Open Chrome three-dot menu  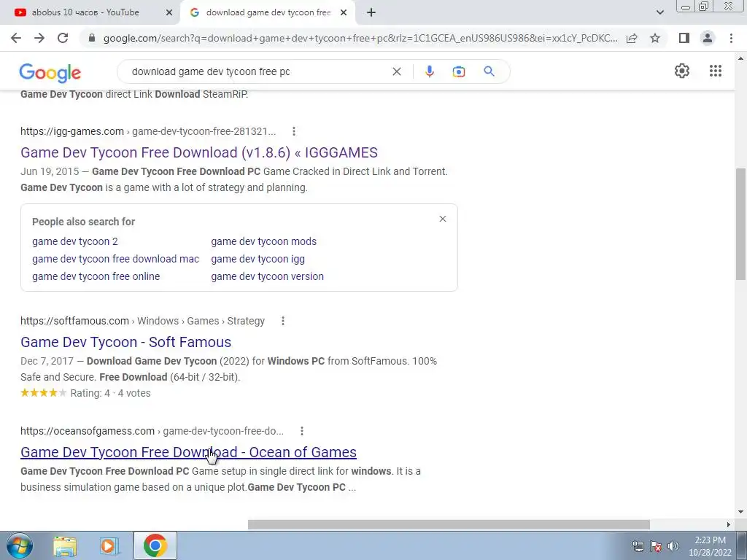pyautogui.click(x=731, y=38)
